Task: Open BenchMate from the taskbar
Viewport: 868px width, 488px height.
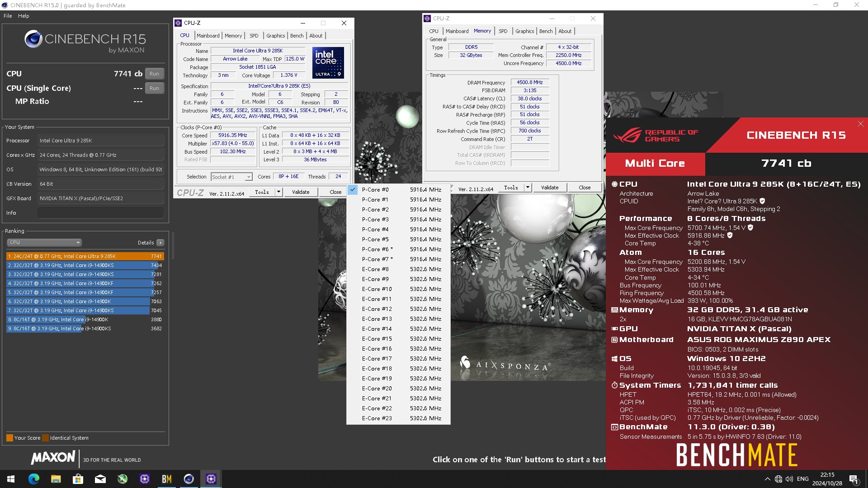Action: 167,479
